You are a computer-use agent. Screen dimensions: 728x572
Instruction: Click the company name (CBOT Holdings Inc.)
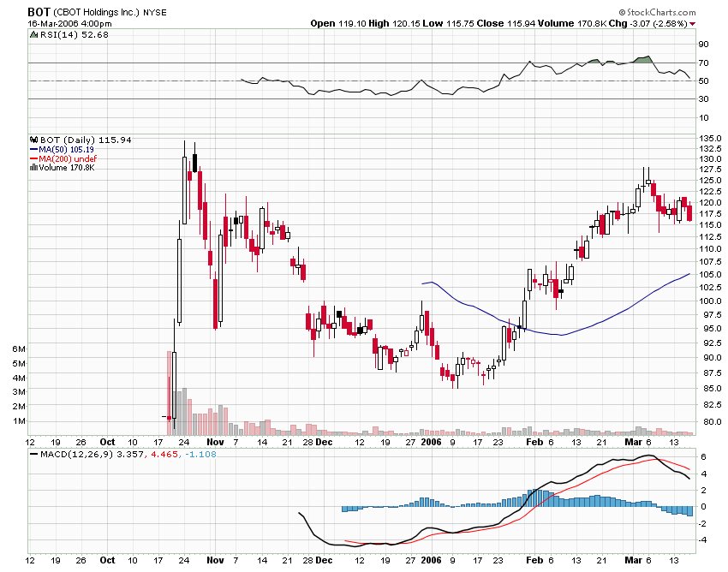click(x=96, y=13)
